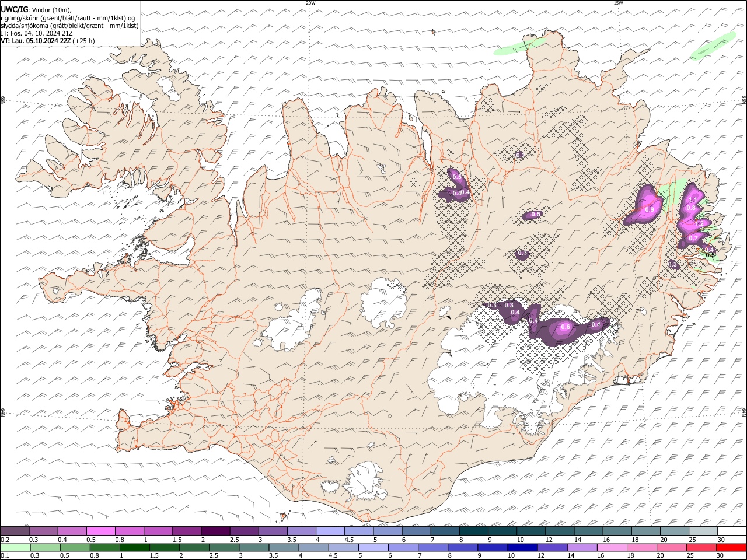Select top legend row swatch labeled 4
The height and width of the screenshot is (560, 747).
330,531
